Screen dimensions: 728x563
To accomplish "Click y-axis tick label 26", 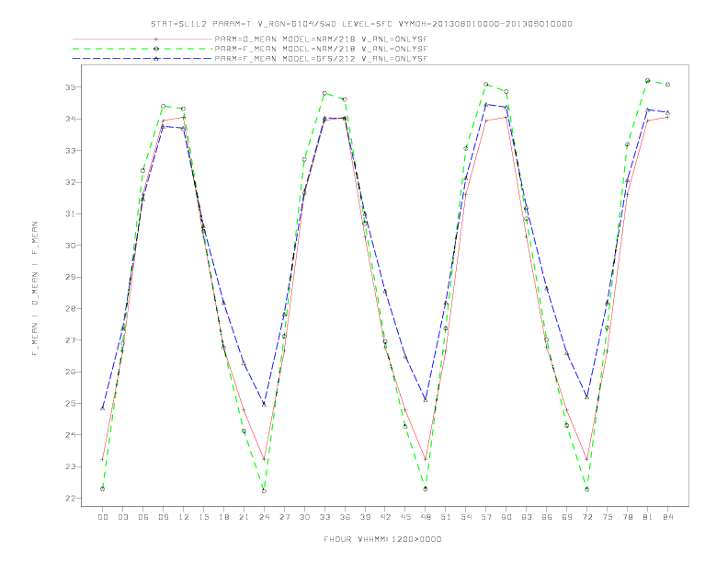I will pyautogui.click(x=71, y=372).
